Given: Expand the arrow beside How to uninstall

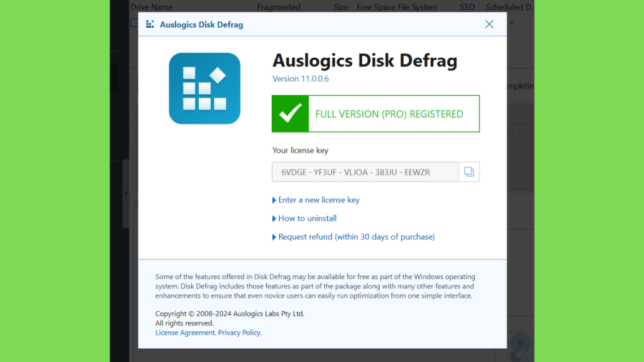Looking at the screenshot, I should coord(274,219).
